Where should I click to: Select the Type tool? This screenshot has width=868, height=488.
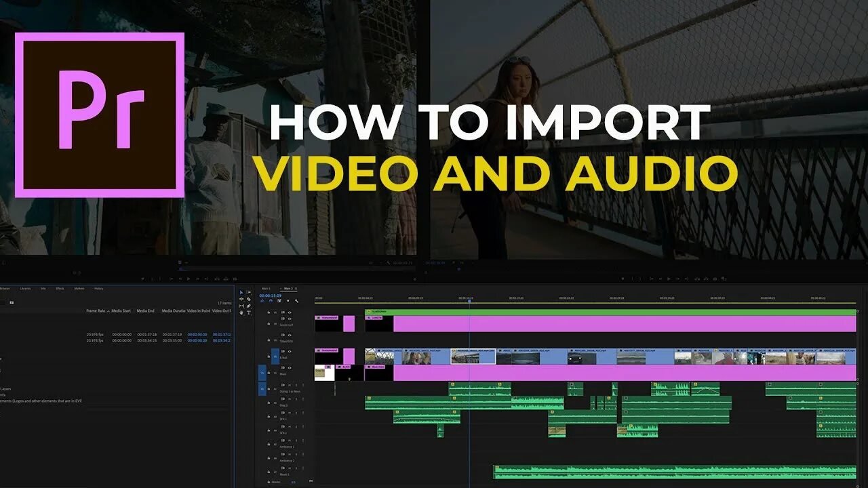click(249, 312)
